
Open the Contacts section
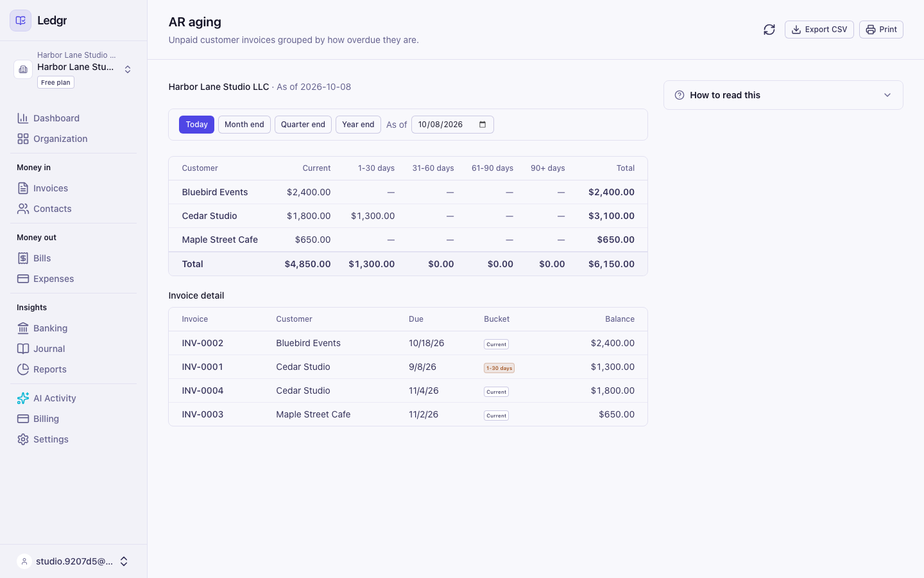pyautogui.click(x=53, y=209)
